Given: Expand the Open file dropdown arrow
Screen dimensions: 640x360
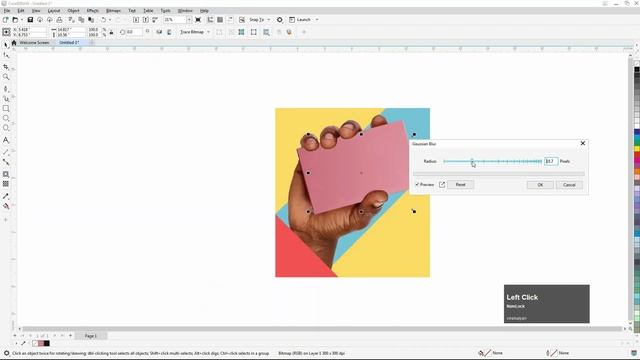Looking at the screenshot, I should click(22, 20).
